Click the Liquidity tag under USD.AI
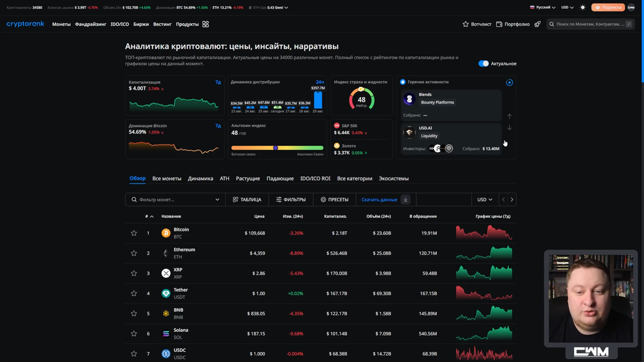Image resolution: width=644 pixels, height=362 pixels. tap(429, 136)
